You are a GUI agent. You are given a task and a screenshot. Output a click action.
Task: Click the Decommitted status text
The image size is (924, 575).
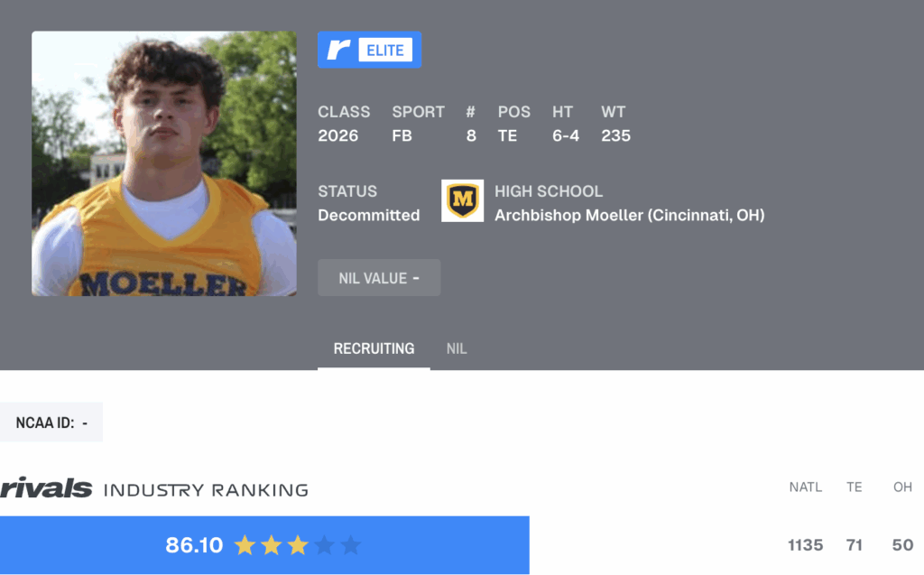pyautogui.click(x=369, y=215)
